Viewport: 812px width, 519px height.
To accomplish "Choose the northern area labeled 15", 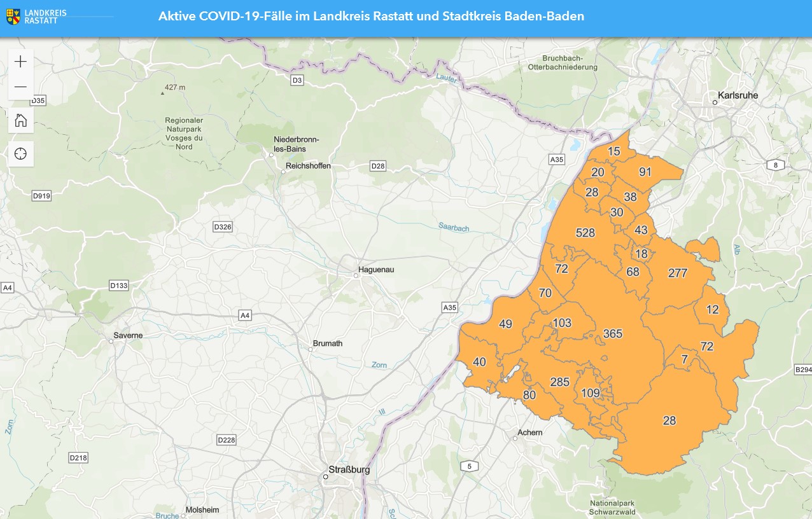I will (613, 151).
